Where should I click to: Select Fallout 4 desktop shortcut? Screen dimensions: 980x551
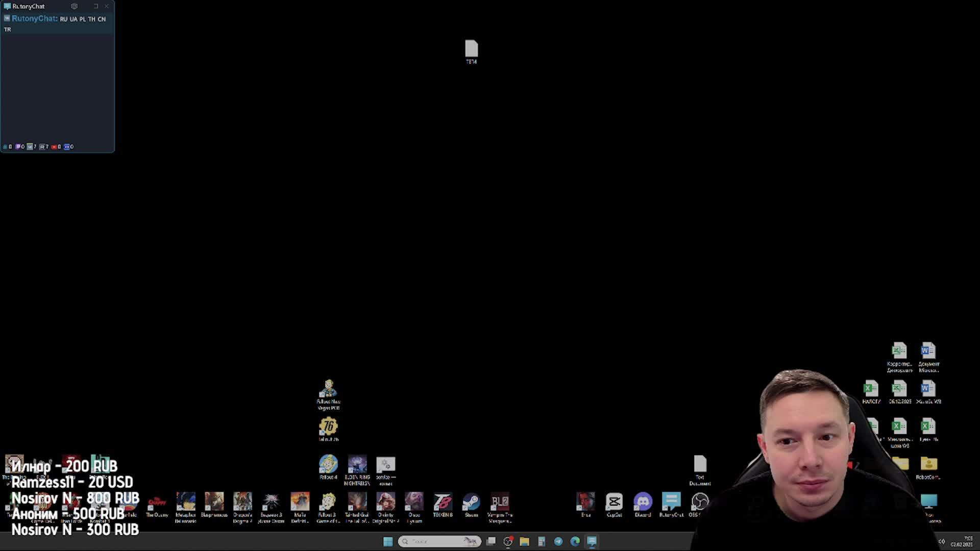coord(328,465)
